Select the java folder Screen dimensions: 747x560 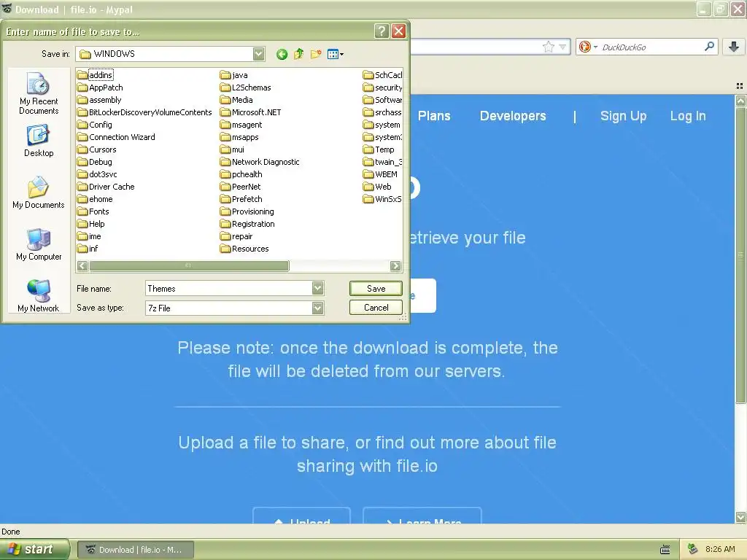click(234, 75)
